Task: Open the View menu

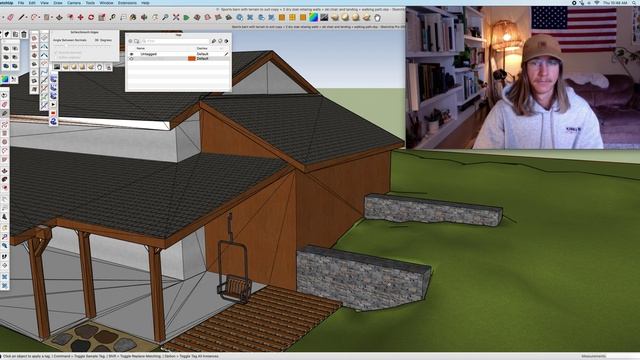Action: (x=44, y=3)
